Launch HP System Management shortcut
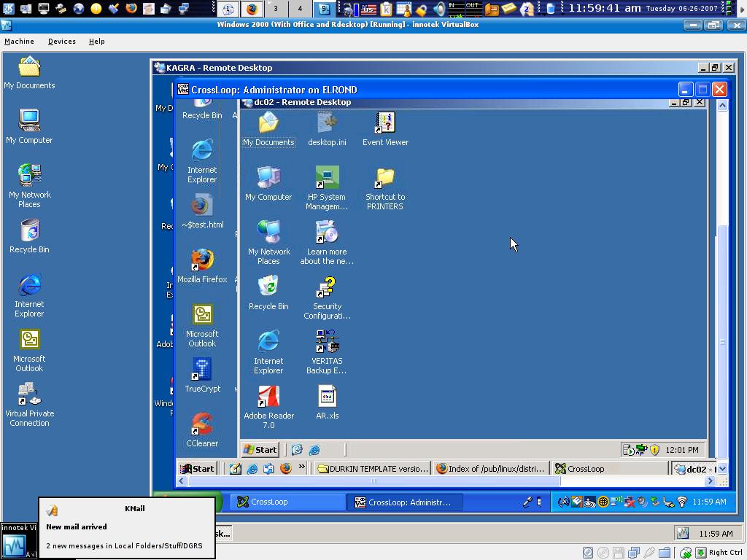 tap(327, 178)
